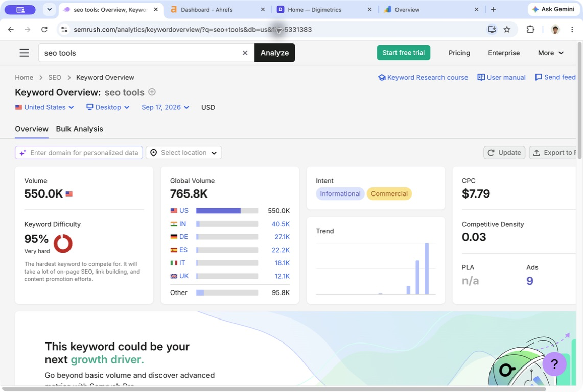
Task: Open the tab search dropdown arrow
Action: click(49, 10)
